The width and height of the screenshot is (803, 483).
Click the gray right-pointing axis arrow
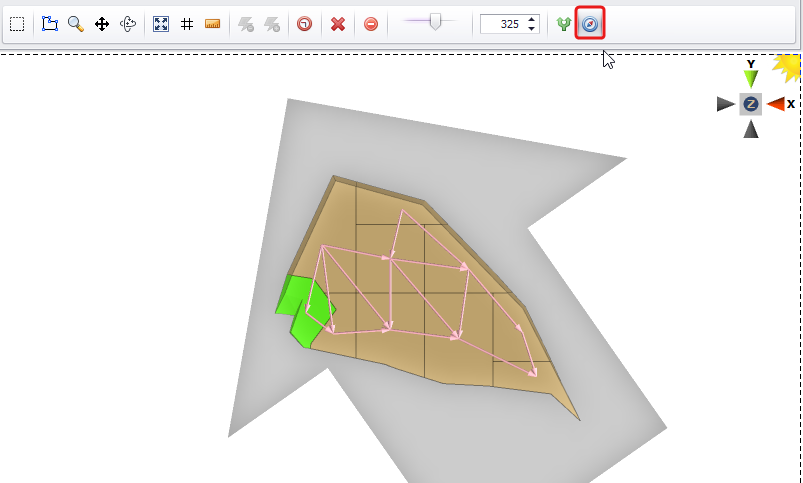pos(726,104)
